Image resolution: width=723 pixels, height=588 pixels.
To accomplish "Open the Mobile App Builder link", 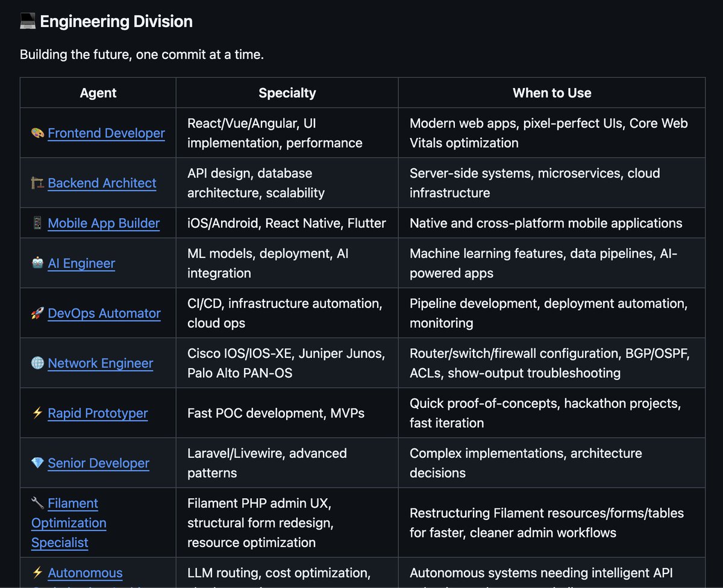I will (104, 223).
